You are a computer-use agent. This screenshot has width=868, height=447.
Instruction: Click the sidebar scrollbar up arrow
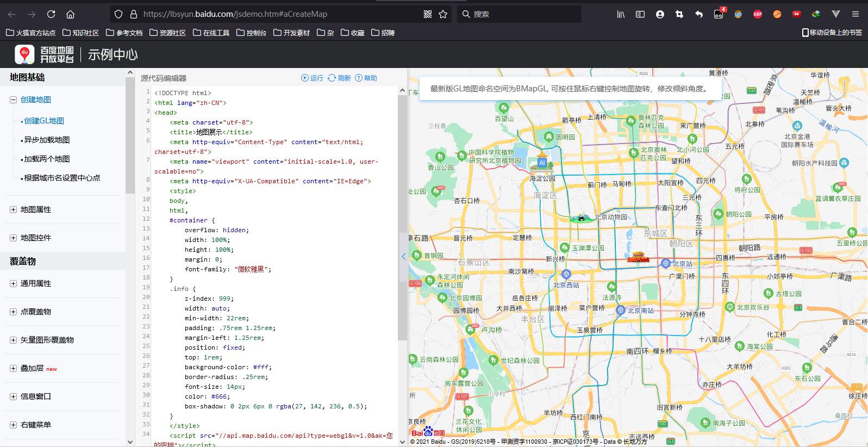pos(130,72)
